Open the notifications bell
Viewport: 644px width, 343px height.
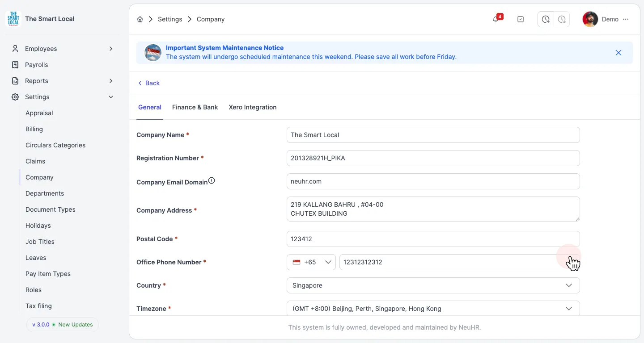pyautogui.click(x=496, y=19)
